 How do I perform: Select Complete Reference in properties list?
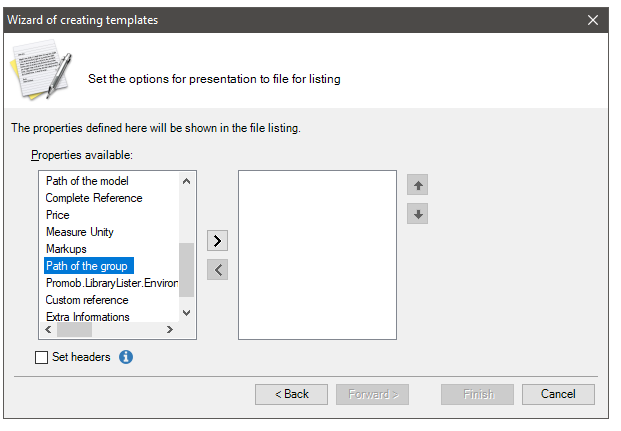[x=94, y=198]
